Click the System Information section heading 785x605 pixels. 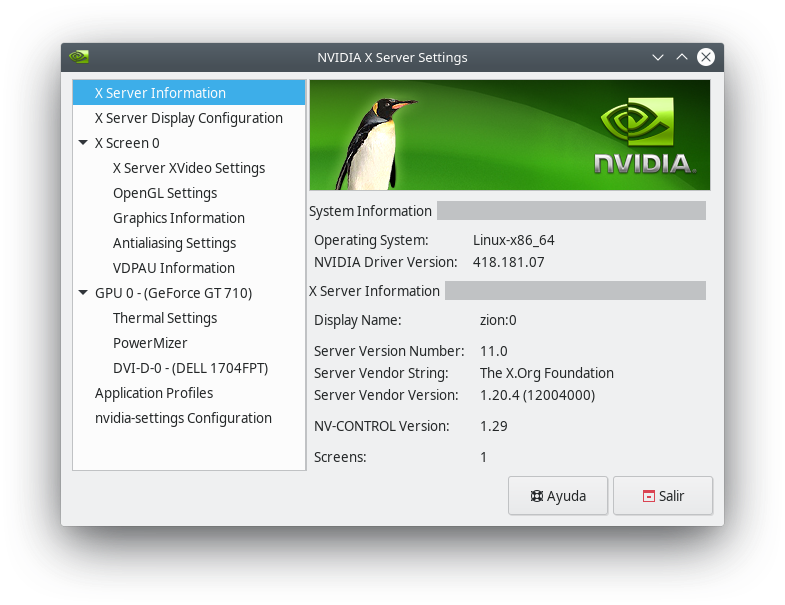(x=370, y=211)
